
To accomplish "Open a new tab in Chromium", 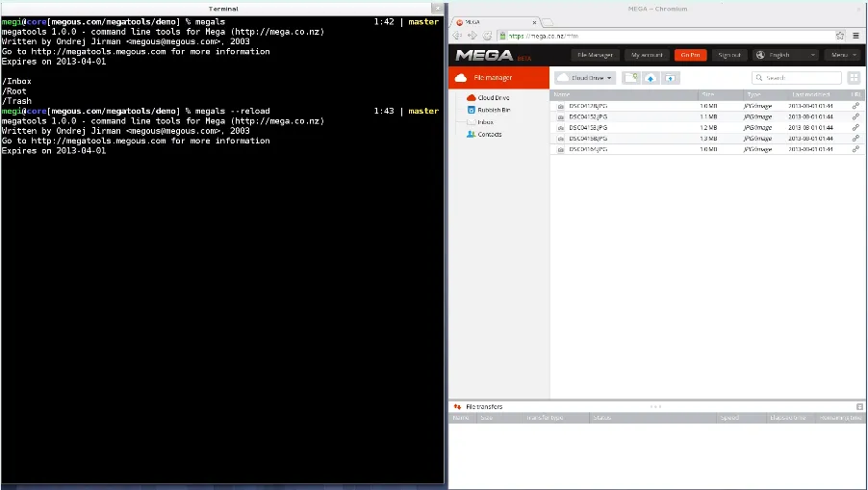I will pos(547,22).
